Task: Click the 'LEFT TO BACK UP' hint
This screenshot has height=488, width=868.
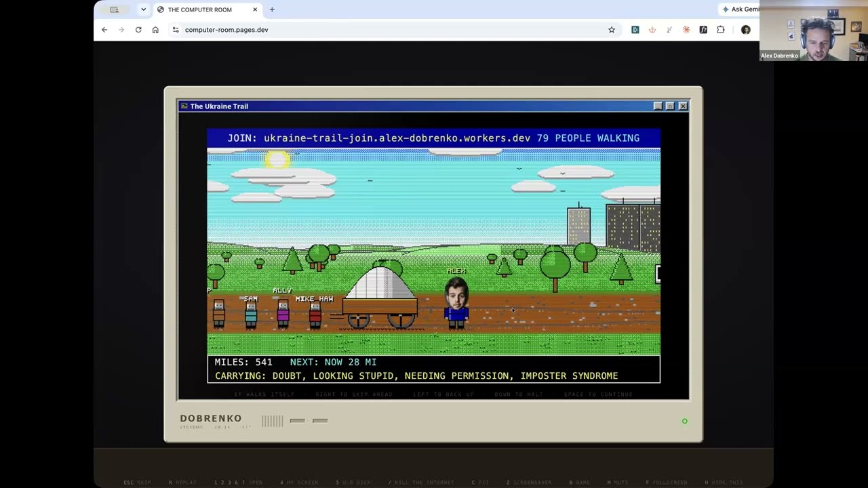Action: click(443, 394)
